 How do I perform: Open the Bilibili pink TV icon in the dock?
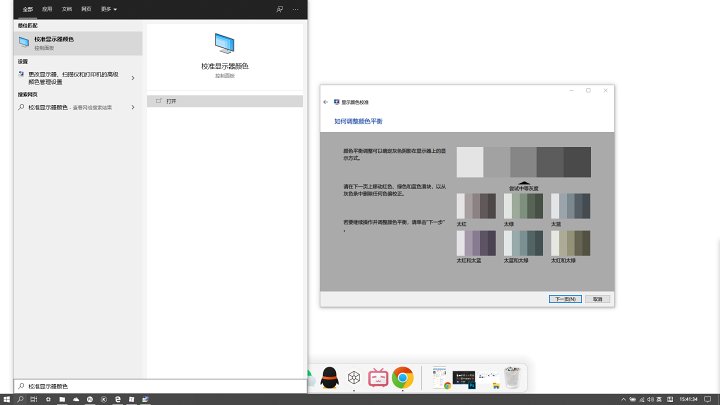[378, 377]
